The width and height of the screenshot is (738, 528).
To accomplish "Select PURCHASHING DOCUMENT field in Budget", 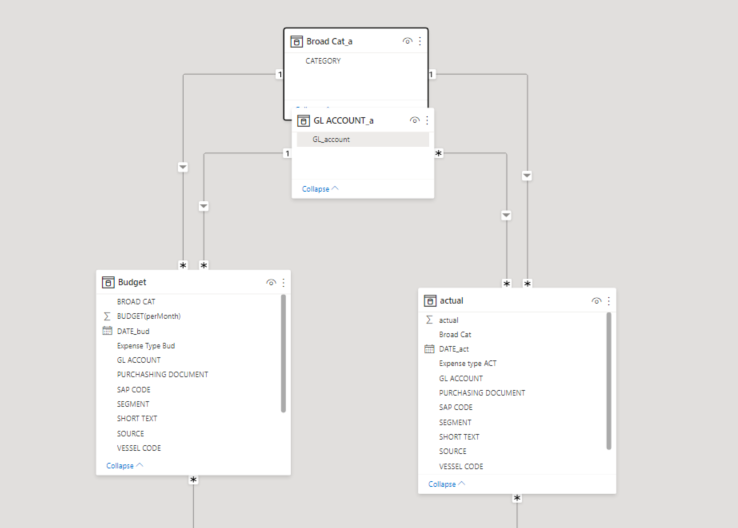I will (x=162, y=375).
